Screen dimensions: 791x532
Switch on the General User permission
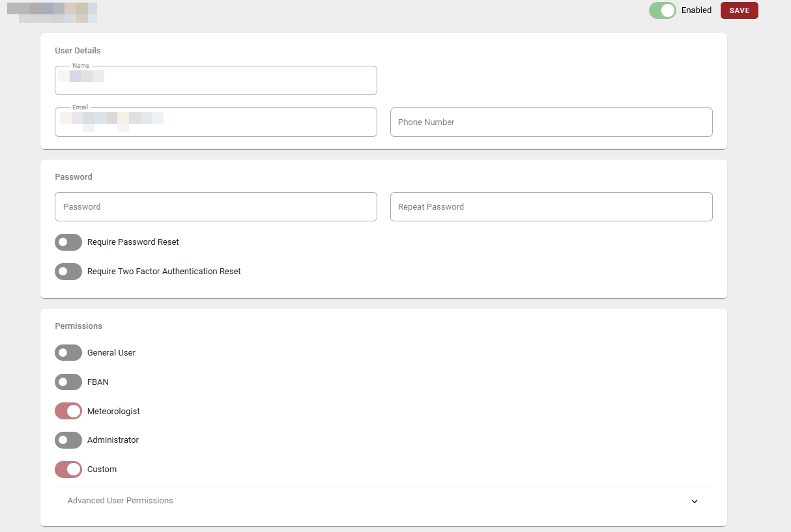68,353
